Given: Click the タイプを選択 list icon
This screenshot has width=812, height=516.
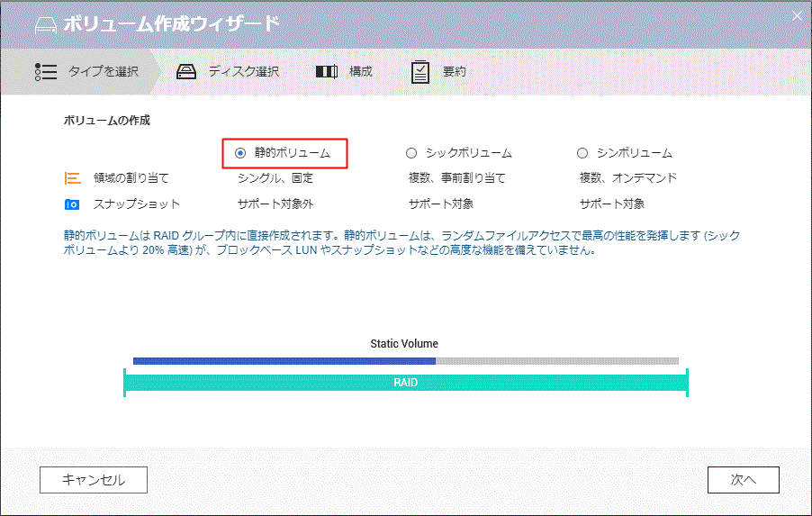Looking at the screenshot, I should pyautogui.click(x=46, y=71).
